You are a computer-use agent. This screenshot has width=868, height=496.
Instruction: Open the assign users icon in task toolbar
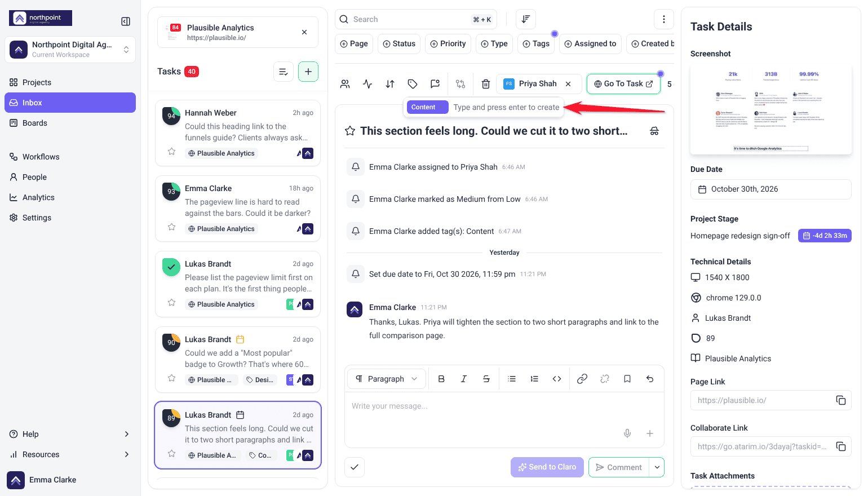345,84
